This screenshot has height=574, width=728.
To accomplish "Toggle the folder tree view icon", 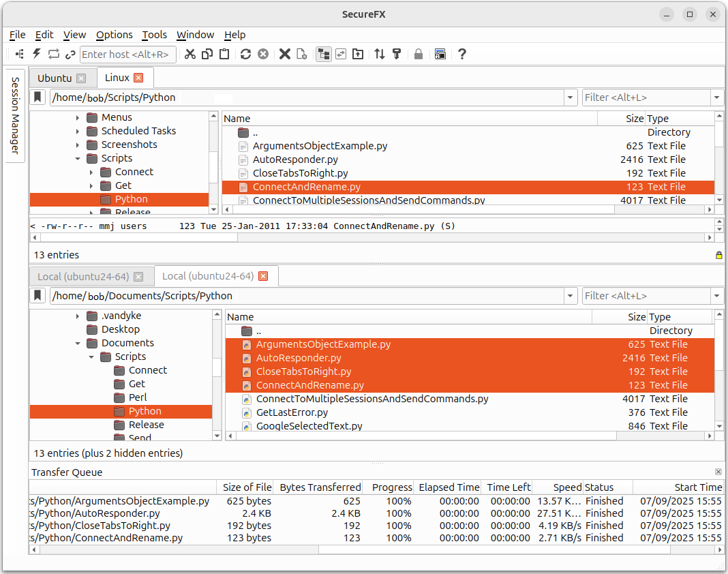I will point(323,54).
